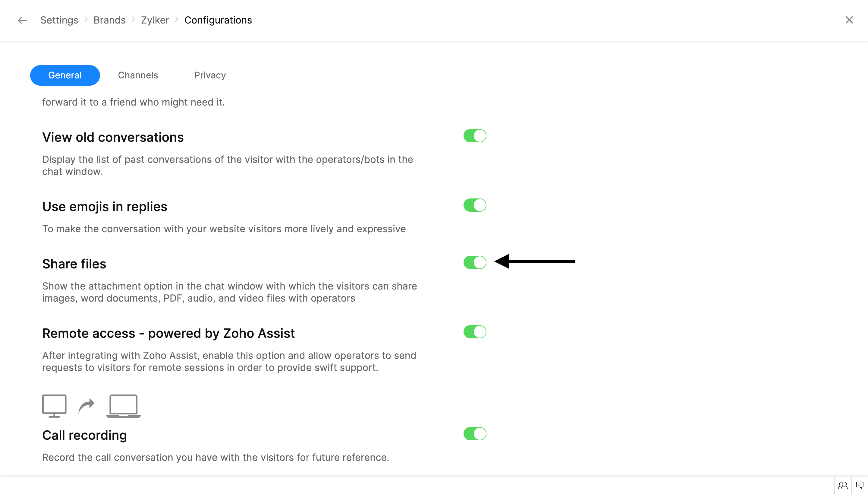Image resolution: width=868 pixels, height=494 pixels.
Task: Open the contacts icon in bottom bar
Action: point(843,486)
